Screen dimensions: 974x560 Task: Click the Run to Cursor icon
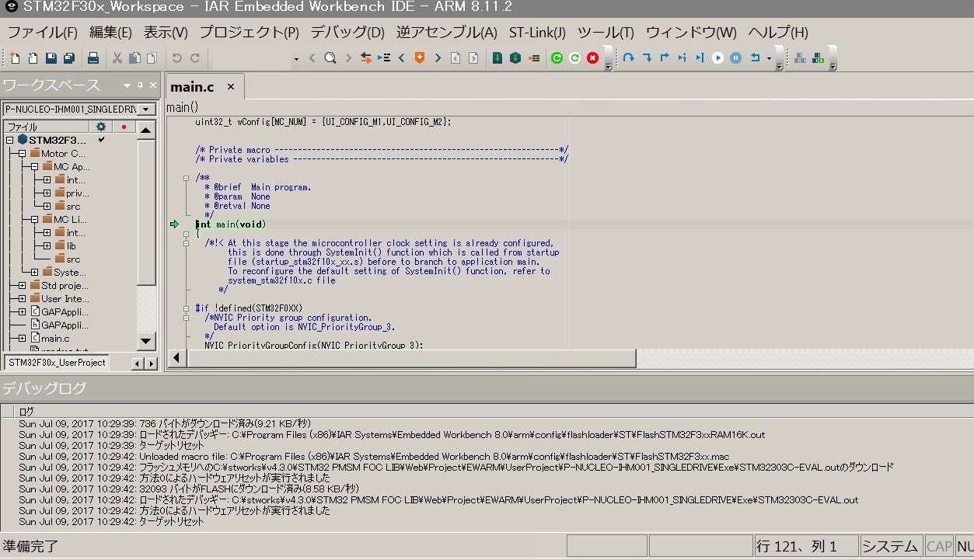click(x=700, y=58)
